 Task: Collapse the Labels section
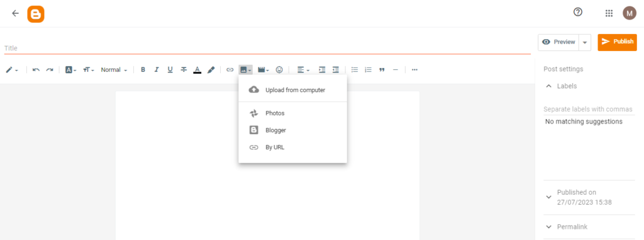(x=548, y=86)
